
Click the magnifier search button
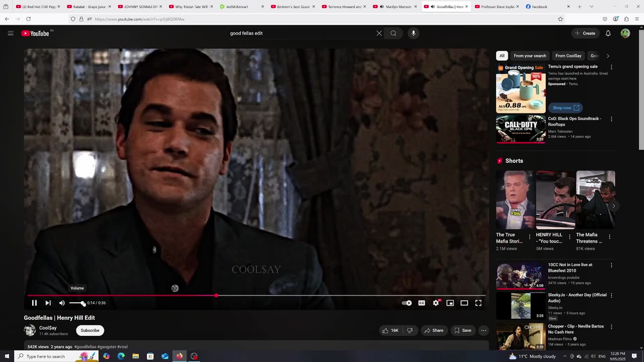click(x=393, y=33)
